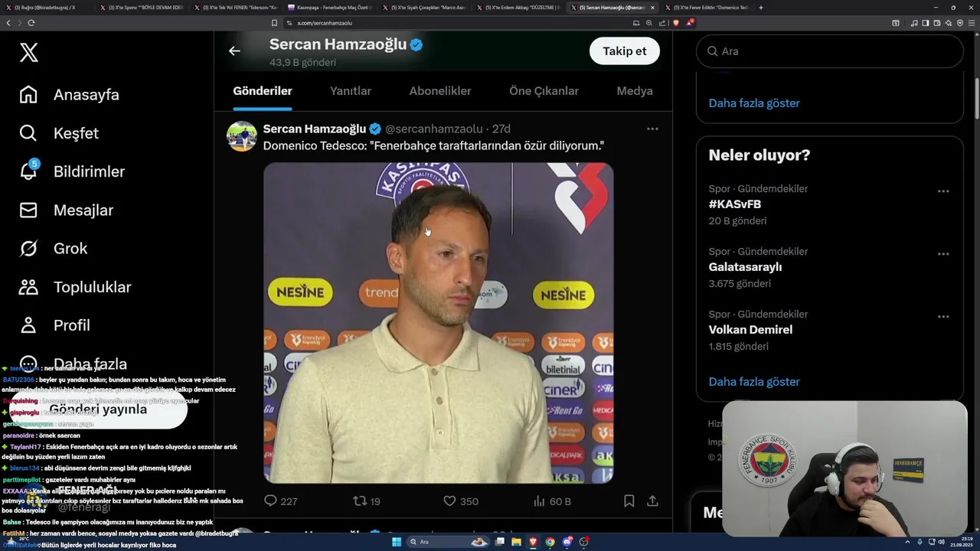Viewport: 980px width, 551px height.
Task: Open Bildirimler notifications bell
Action: 28,171
